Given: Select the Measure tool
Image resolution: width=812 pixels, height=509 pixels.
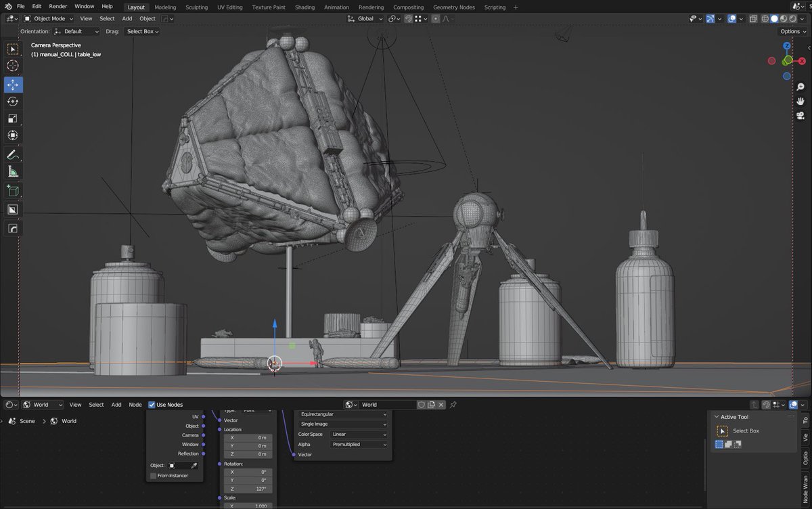Looking at the screenshot, I should coord(13,172).
